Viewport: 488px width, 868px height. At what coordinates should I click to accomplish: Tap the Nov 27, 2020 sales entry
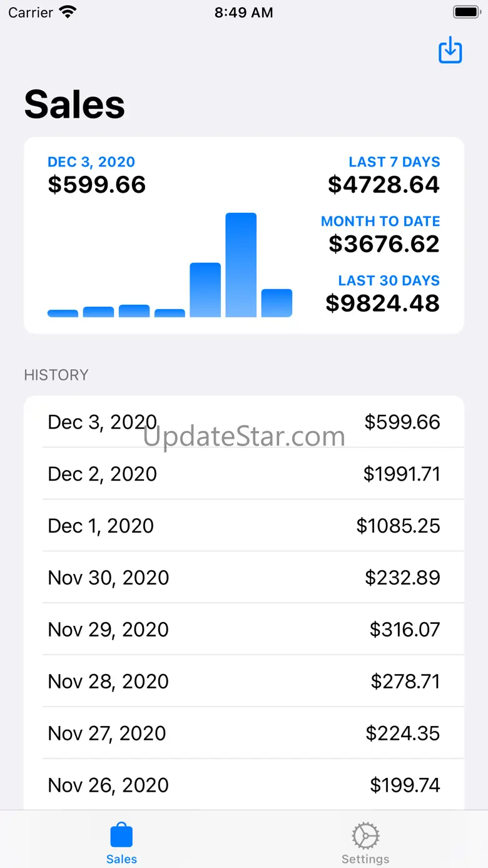tap(244, 733)
